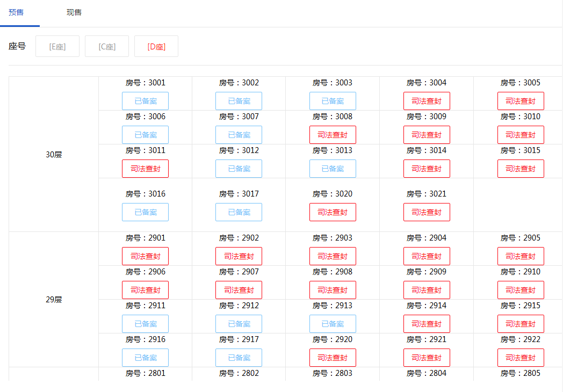Viewport: 563px width, 392px height.
Task: Click 已备案 button under room 3007
Action: (239, 135)
